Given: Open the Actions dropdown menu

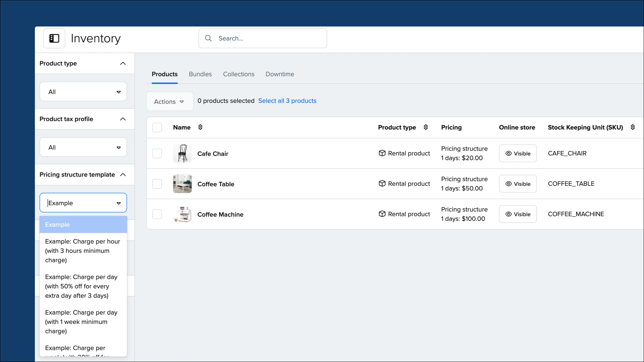Looking at the screenshot, I should click(170, 101).
